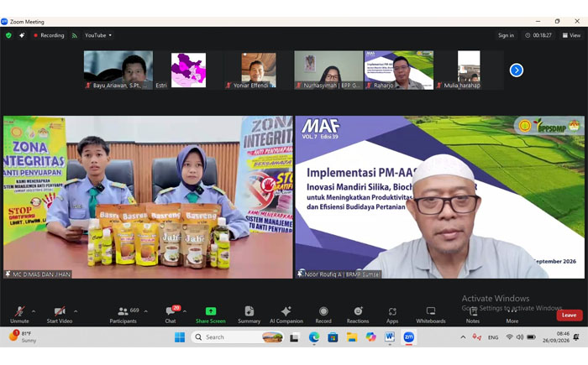
Task: Open the volume speaker tray icon
Action: [x=520, y=337]
